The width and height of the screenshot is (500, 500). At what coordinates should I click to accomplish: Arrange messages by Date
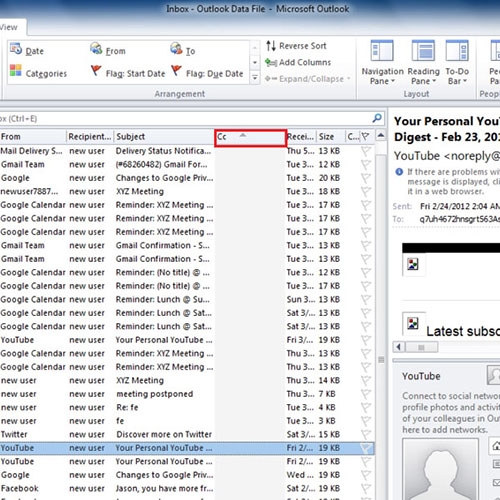27,50
